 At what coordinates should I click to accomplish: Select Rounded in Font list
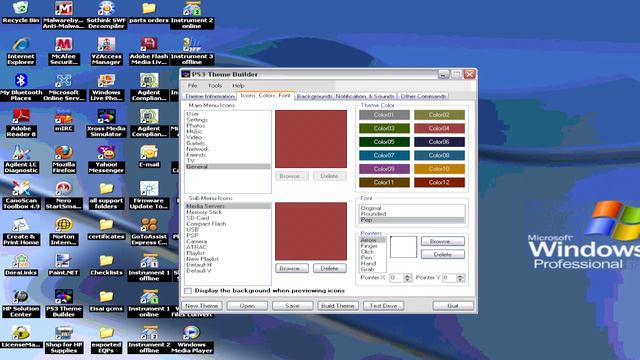[412, 214]
